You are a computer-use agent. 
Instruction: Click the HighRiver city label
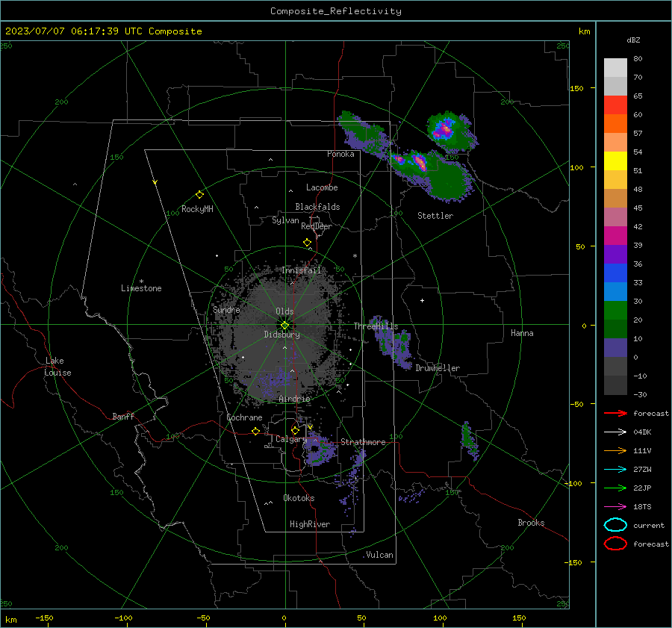point(310,524)
